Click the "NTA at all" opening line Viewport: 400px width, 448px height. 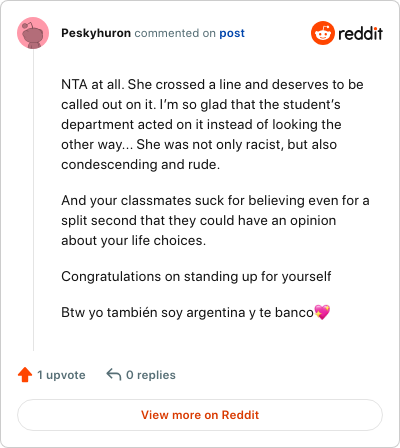[x=212, y=84]
